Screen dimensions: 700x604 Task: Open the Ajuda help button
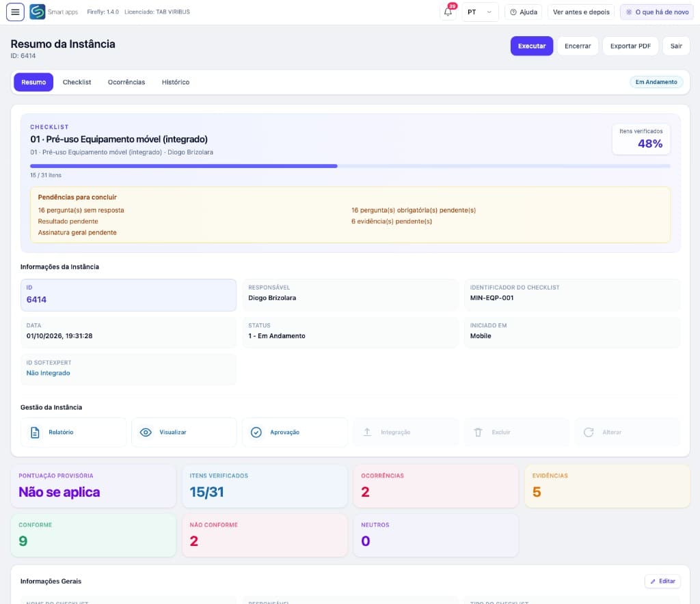tap(523, 12)
